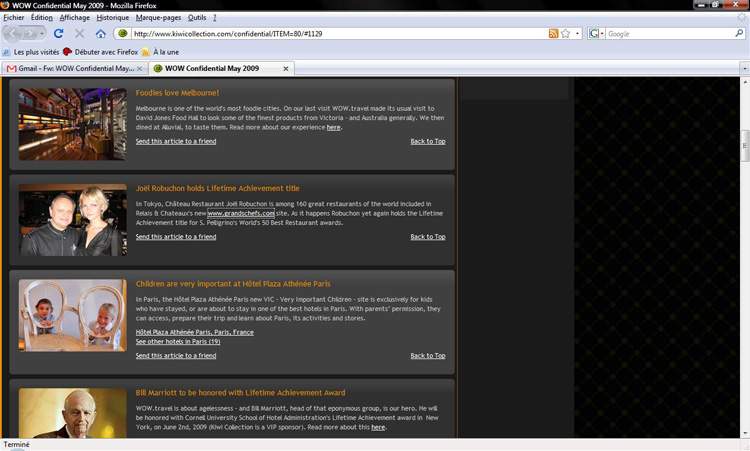The image size is (750, 451).
Task: Click the Foodies love Melbourne! heading
Action: pos(177,93)
